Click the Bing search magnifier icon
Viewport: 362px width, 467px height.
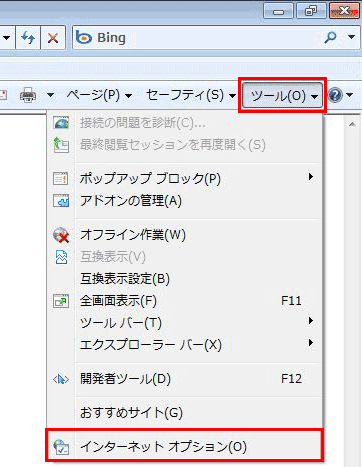click(330, 38)
